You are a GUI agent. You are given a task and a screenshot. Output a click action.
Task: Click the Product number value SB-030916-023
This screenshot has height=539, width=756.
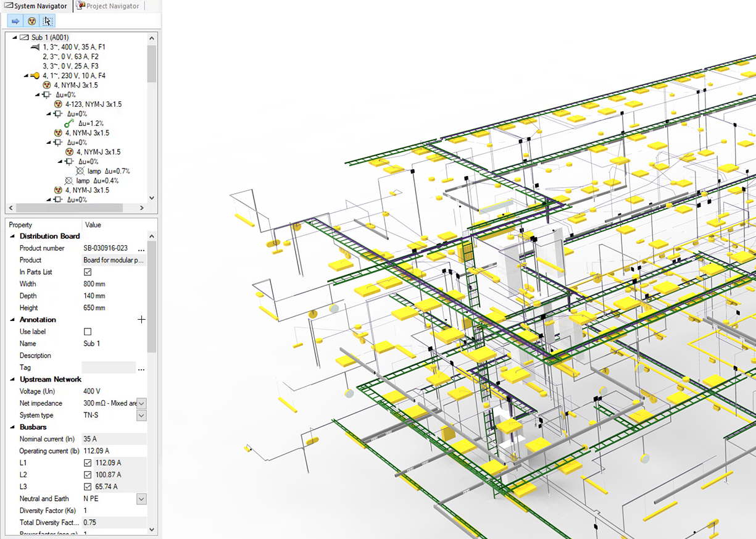[x=106, y=248]
